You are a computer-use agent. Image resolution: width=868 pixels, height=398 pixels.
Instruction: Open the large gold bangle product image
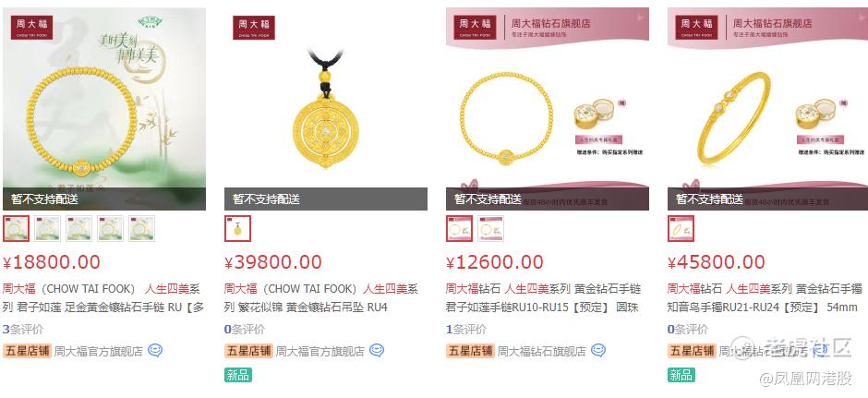(x=767, y=109)
